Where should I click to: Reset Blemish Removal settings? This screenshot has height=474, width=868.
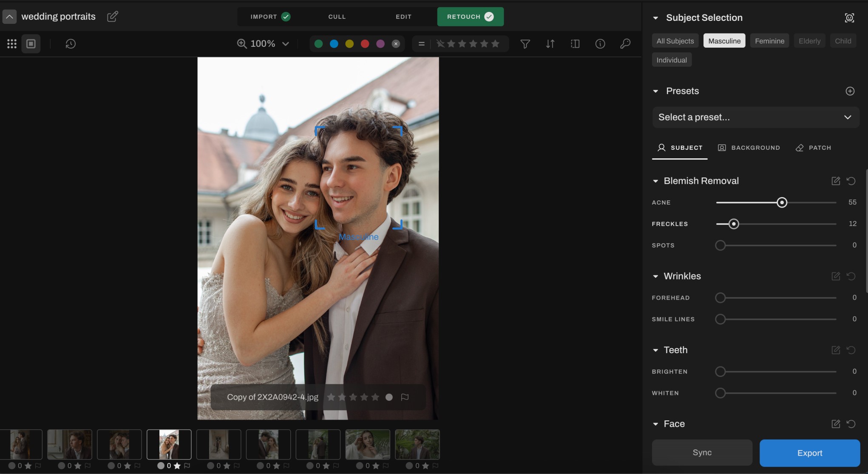pyautogui.click(x=851, y=181)
